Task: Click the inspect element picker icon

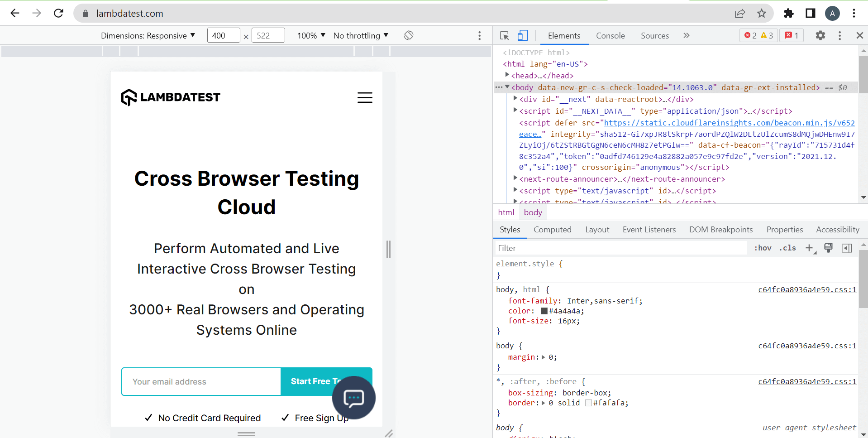Action: coord(504,36)
